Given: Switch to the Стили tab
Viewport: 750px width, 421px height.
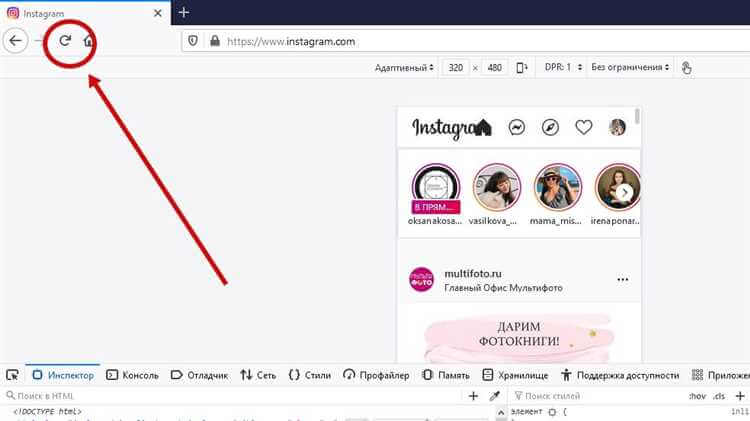Looking at the screenshot, I should coord(310,375).
